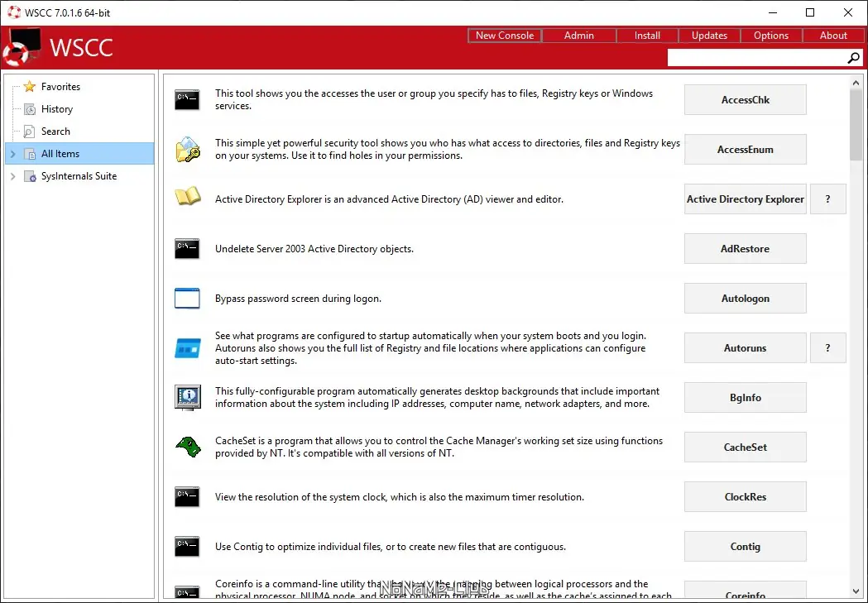Click the AccessChk command prompt icon
Image resolution: width=868 pixels, height=603 pixels.
click(187, 99)
